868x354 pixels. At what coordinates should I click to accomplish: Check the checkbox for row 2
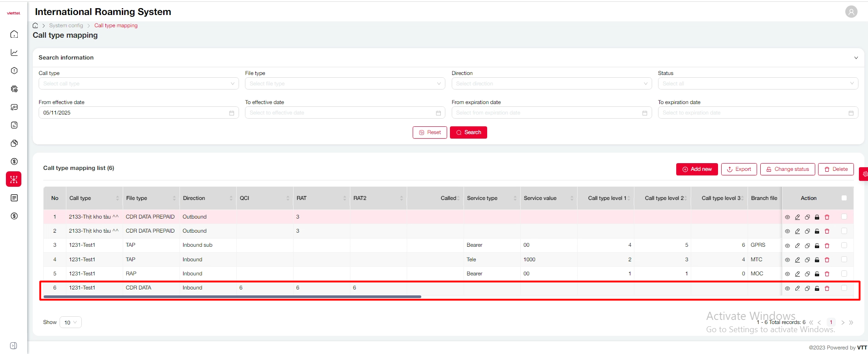[844, 231]
